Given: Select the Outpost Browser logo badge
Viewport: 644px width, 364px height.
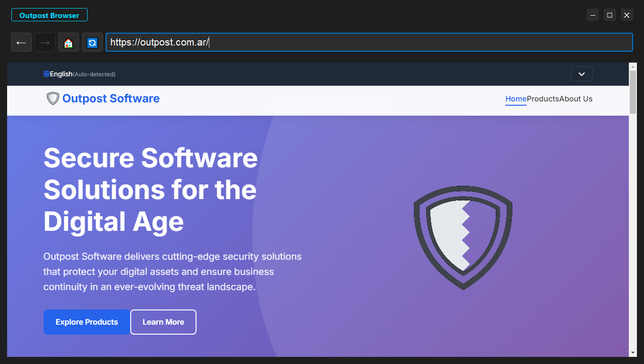Looking at the screenshot, I should pyautogui.click(x=49, y=15).
